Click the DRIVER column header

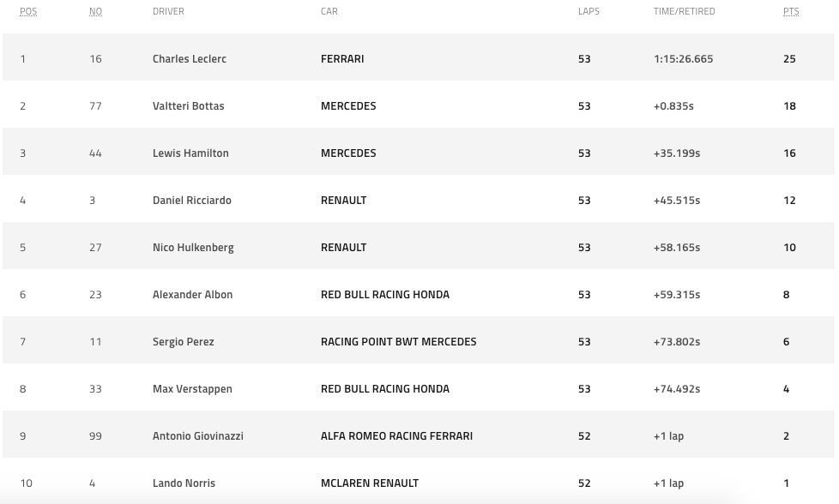tap(168, 11)
